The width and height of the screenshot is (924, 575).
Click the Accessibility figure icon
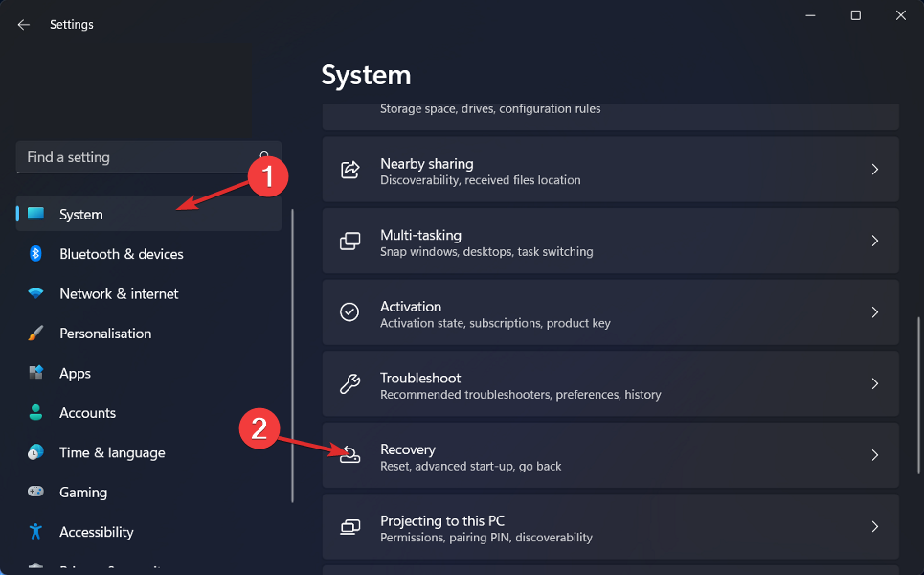[35, 532]
